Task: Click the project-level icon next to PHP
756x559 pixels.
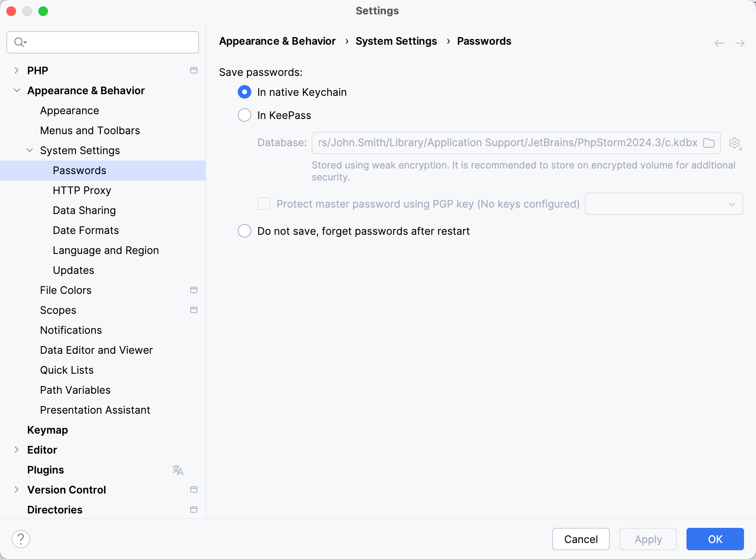Action: tap(194, 71)
